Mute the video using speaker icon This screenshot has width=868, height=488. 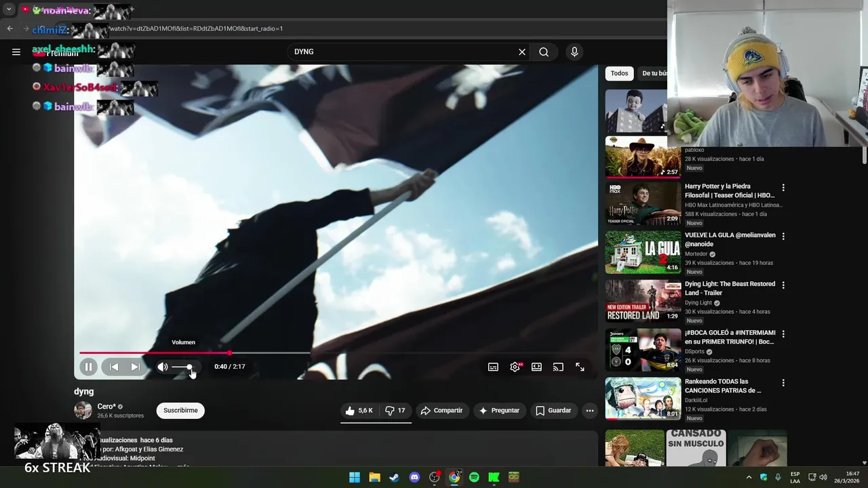[x=163, y=367]
